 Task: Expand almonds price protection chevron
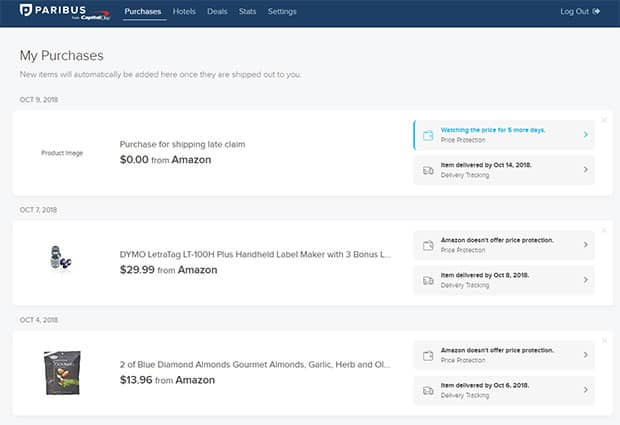586,355
